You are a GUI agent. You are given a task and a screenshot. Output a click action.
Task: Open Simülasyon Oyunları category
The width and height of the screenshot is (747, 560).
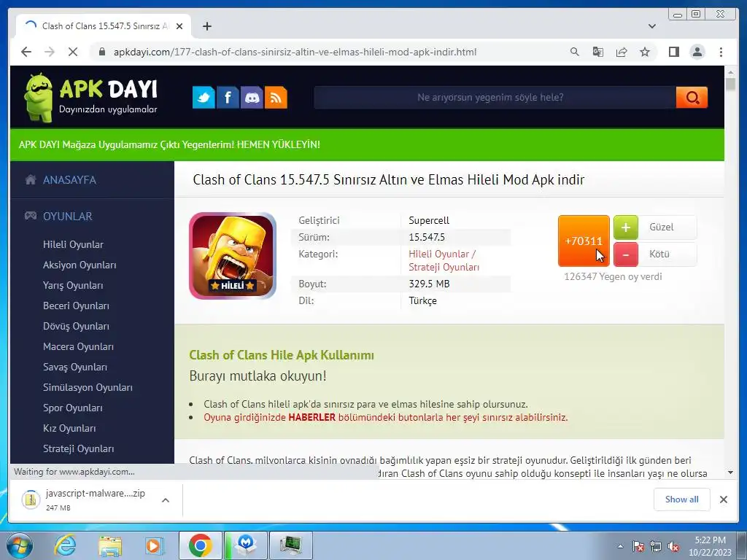(x=88, y=388)
